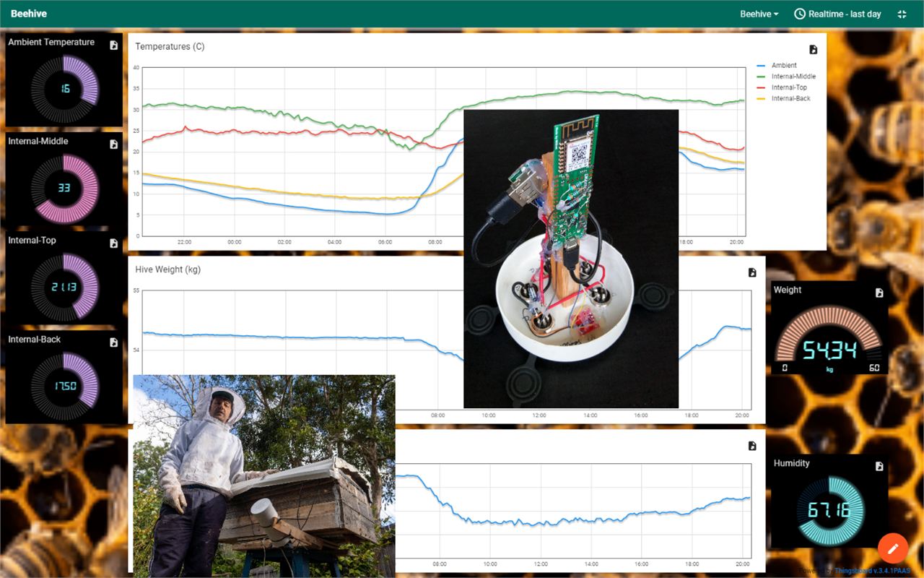This screenshot has height=578, width=924.
Task: Click the Ambient Temperature gauge dial
Action: (65, 88)
